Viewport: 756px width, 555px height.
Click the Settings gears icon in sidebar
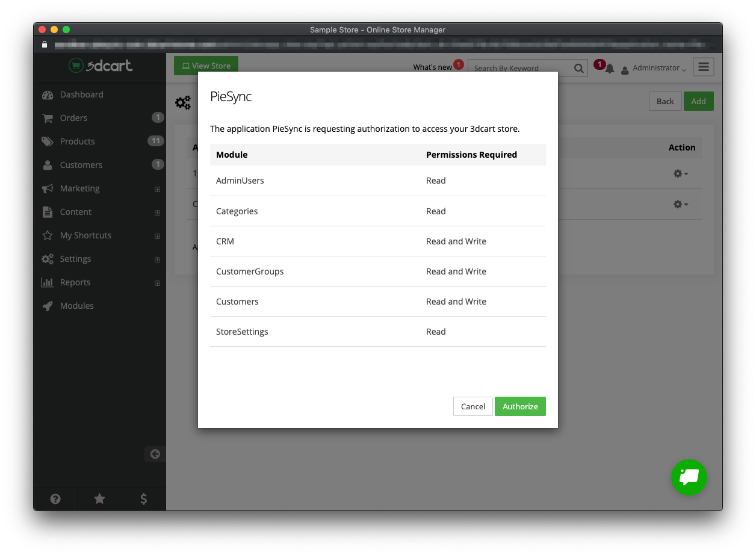[48, 259]
